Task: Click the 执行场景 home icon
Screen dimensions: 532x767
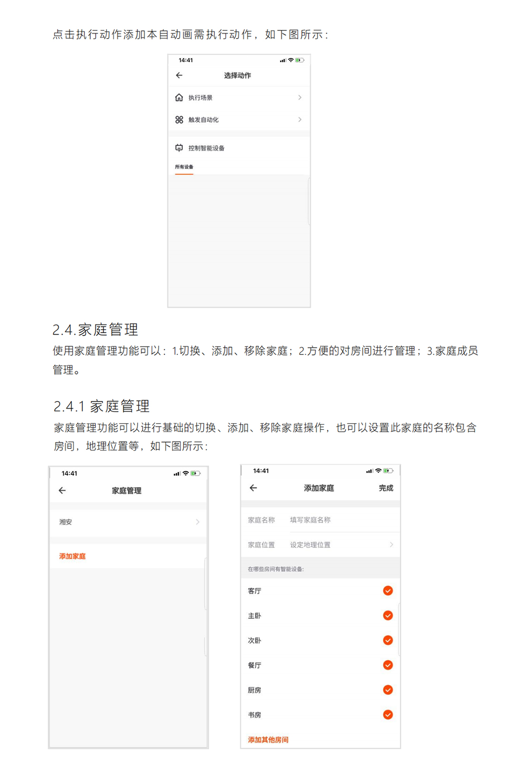Action: point(179,97)
